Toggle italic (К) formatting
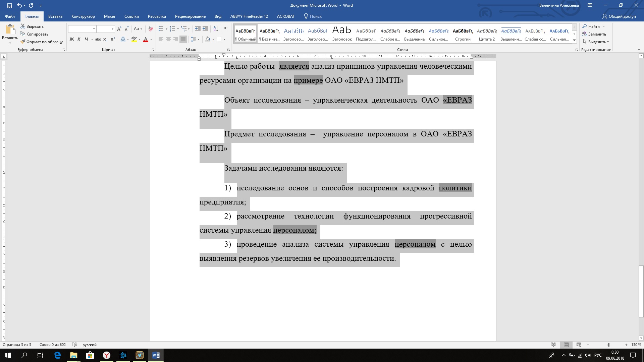644x362 pixels. (x=79, y=39)
